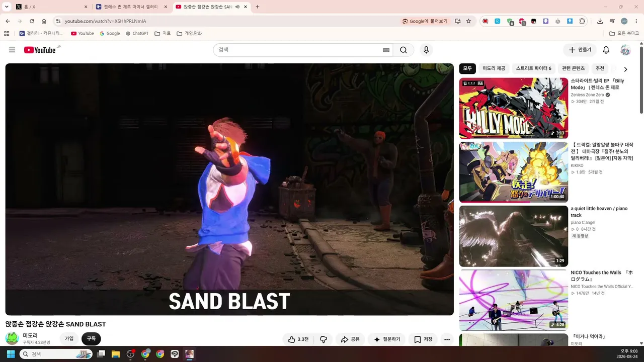Click the 질문하기 ask button

coord(387,339)
